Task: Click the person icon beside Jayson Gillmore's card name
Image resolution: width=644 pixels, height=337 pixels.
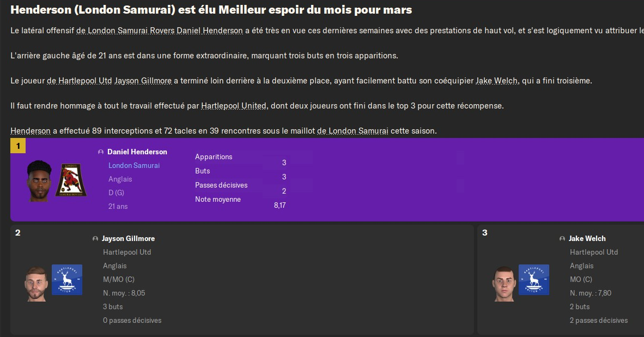Action: [95, 239]
